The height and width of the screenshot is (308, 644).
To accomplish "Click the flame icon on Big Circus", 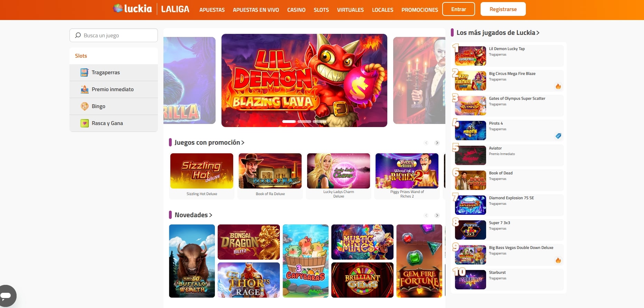I will click(x=558, y=86).
